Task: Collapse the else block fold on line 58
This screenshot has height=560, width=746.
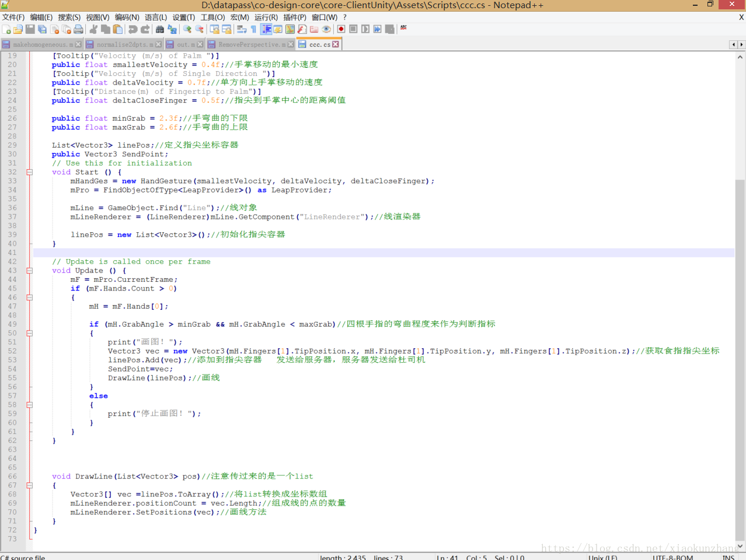Action: (29, 405)
